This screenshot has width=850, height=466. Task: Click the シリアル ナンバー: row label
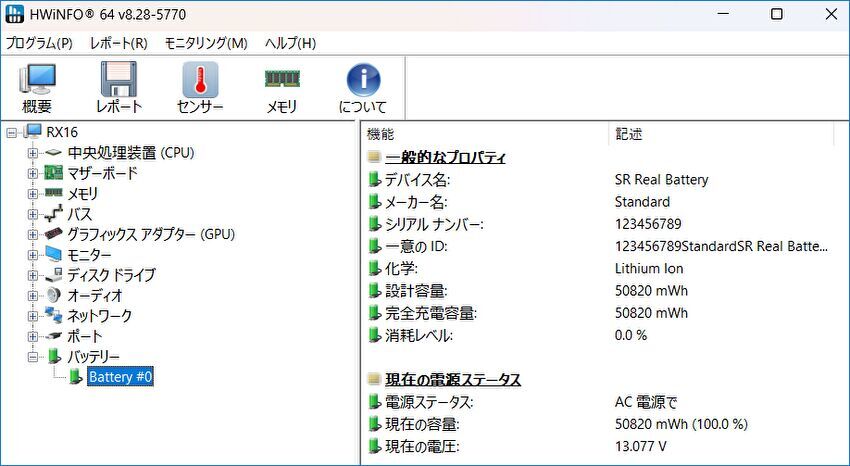click(434, 224)
